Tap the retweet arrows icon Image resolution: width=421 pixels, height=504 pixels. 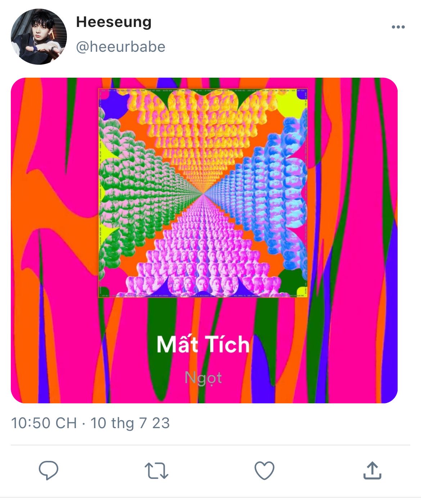pos(156,471)
